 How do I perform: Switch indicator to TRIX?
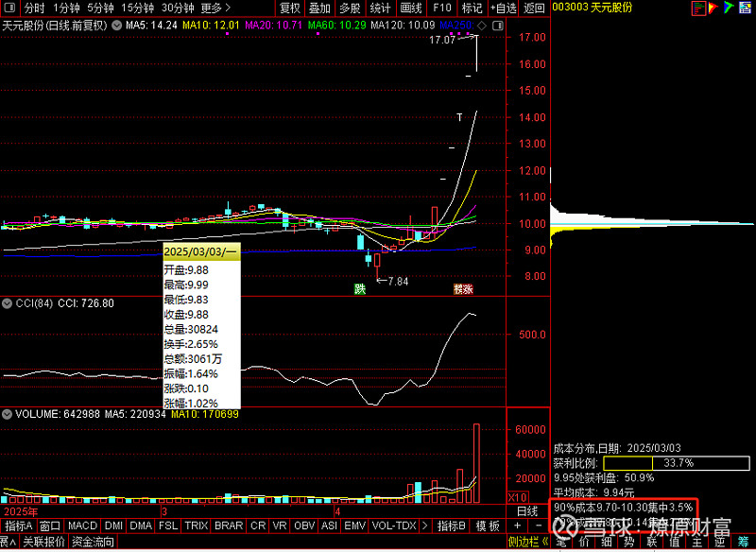coord(197,526)
